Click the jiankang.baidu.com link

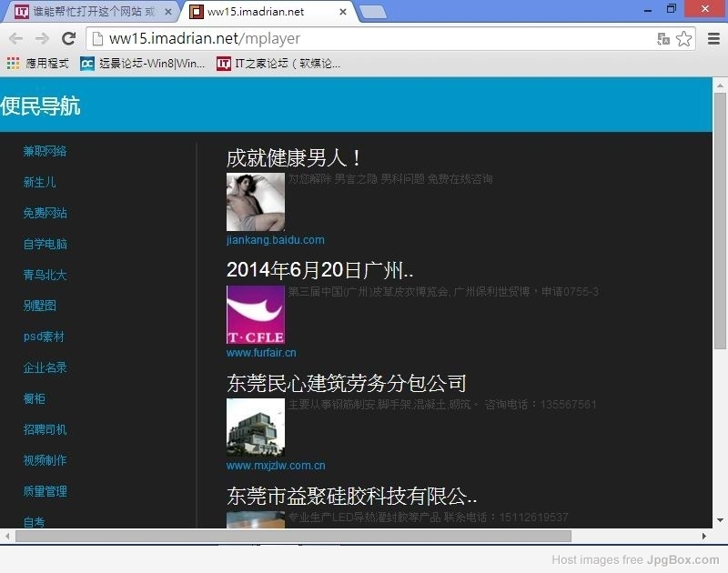275,240
